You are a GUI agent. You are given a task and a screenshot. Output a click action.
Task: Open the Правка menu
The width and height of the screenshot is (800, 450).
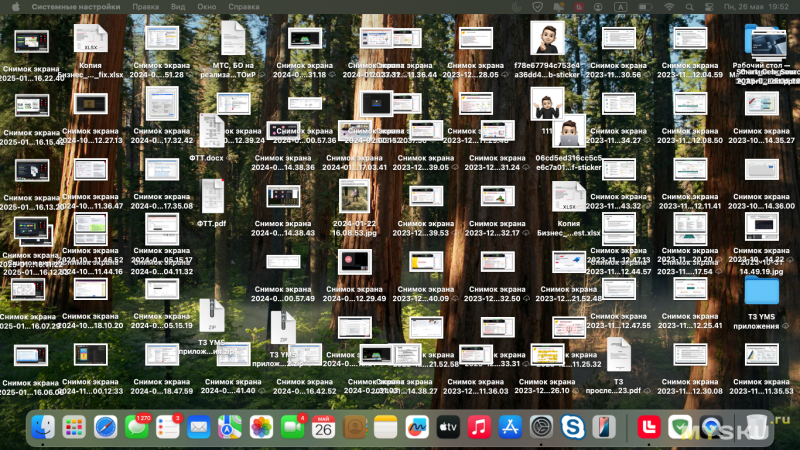click(x=145, y=7)
